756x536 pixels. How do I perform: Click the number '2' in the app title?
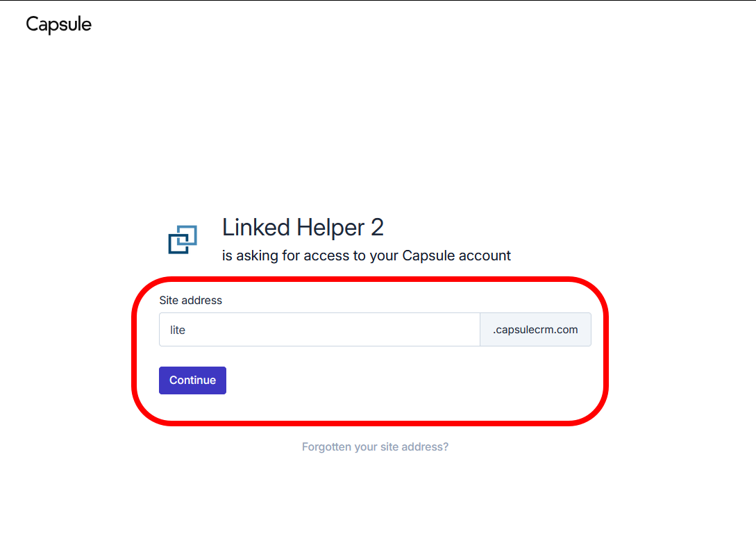pos(378,227)
